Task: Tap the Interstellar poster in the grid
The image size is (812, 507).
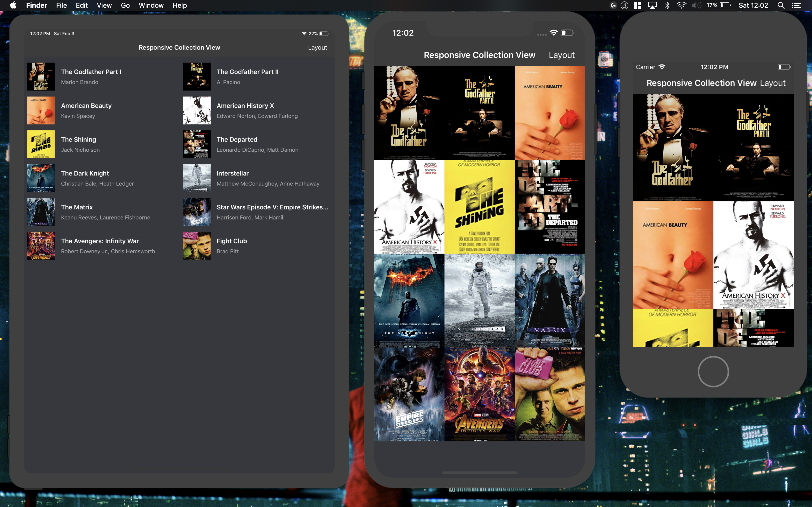Action: [x=479, y=300]
